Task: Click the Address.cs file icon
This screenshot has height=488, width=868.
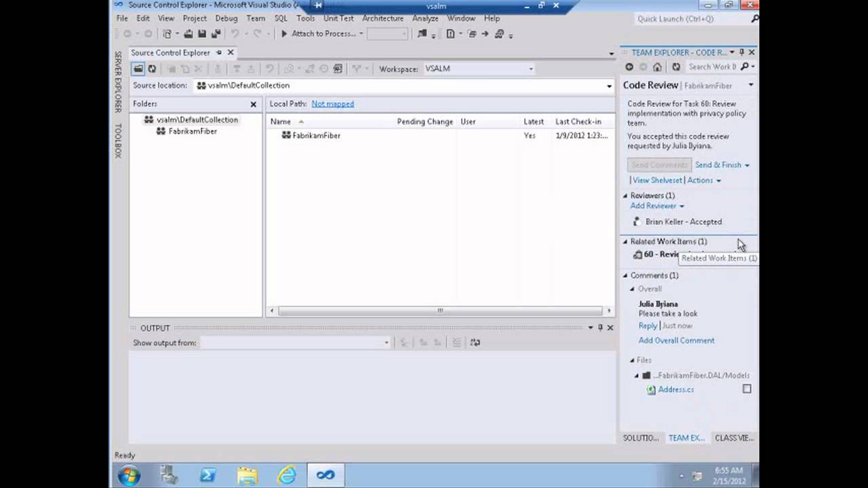Action: click(651, 390)
